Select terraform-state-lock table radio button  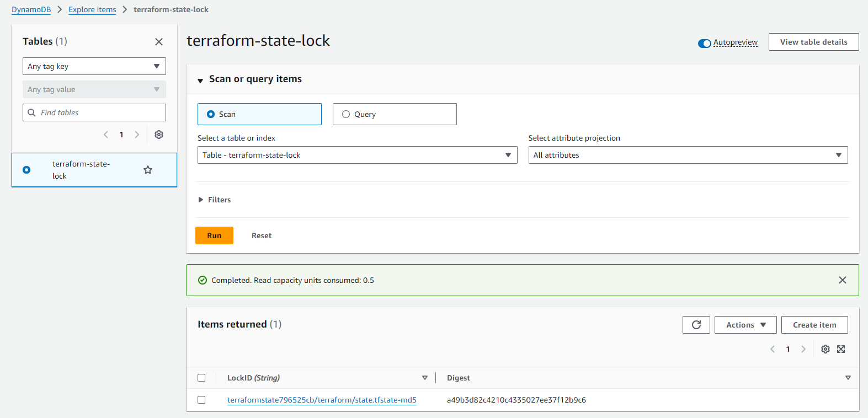pyautogui.click(x=26, y=170)
